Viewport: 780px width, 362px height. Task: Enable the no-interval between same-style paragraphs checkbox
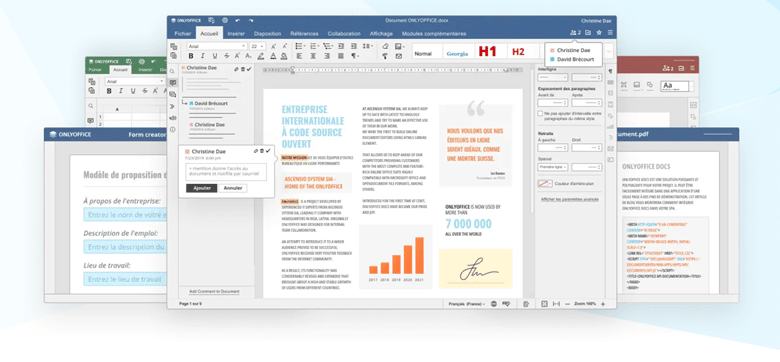[x=540, y=114]
